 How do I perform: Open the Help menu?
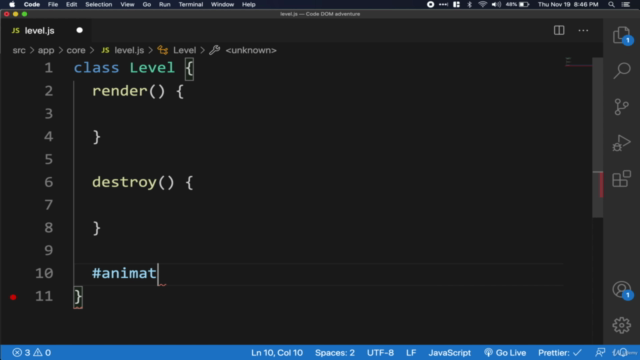(x=248, y=4)
